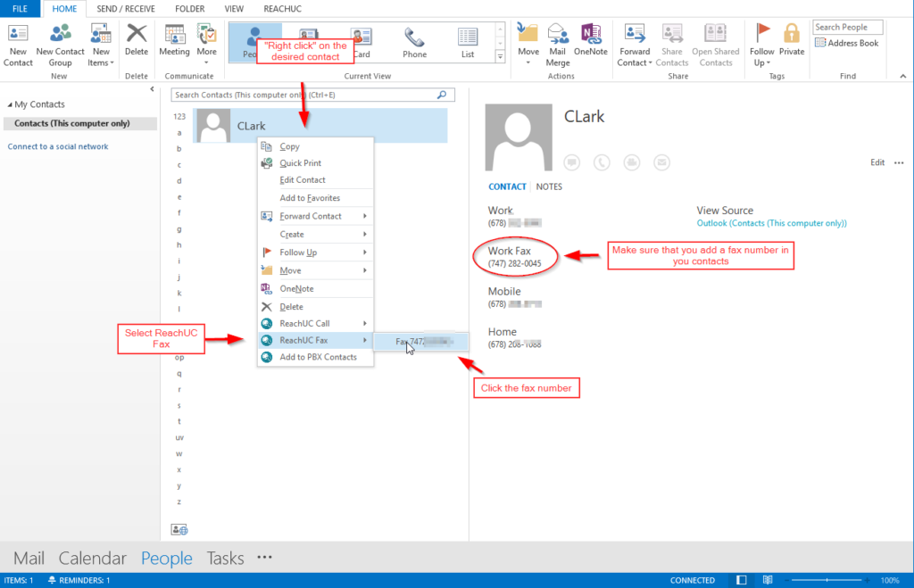Expand the Current View gallery
This screenshot has width=914, height=588.
click(500, 56)
